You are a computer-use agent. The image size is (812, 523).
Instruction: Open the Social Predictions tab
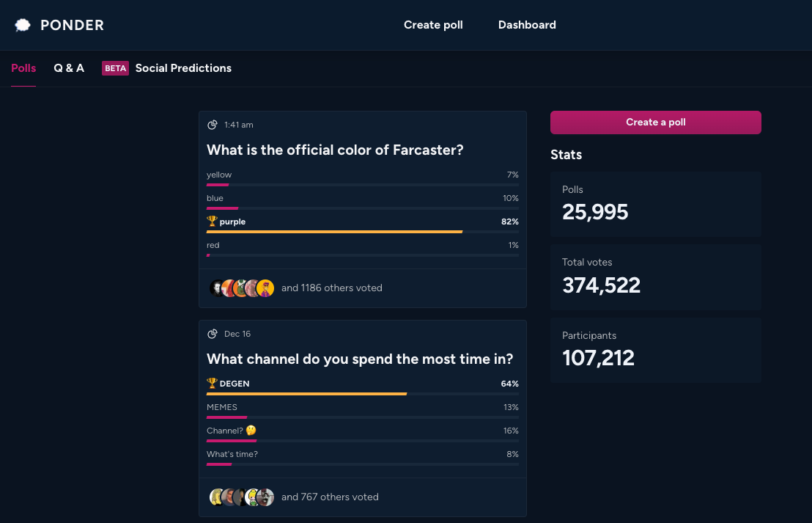pos(183,68)
